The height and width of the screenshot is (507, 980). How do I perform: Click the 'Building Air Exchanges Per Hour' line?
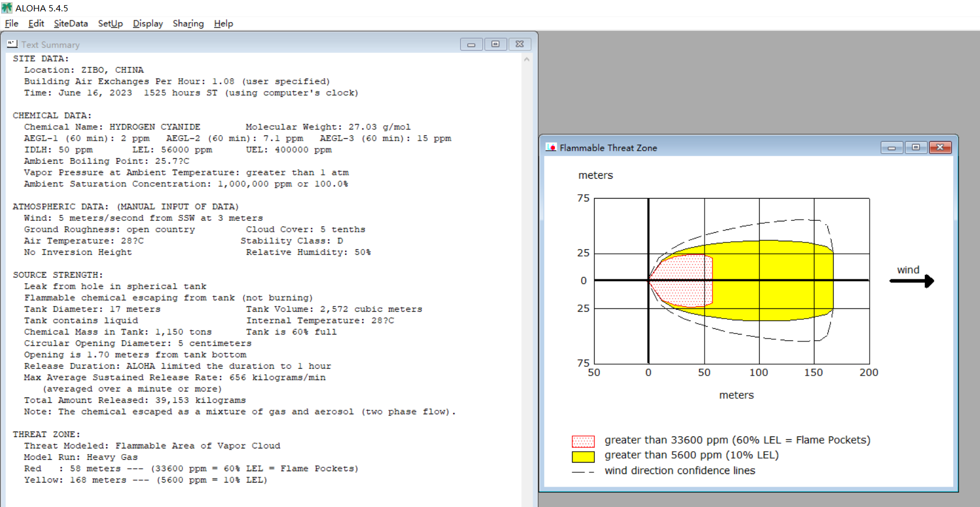click(x=177, y=81)
